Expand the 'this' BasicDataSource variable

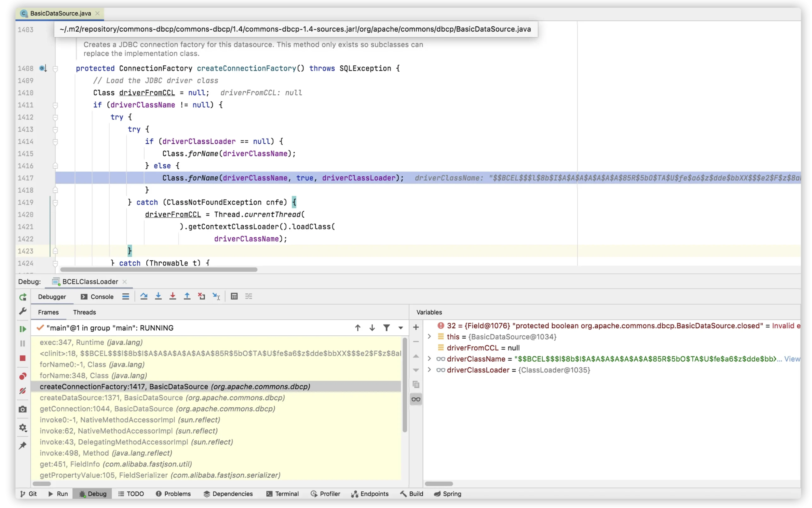429,336
